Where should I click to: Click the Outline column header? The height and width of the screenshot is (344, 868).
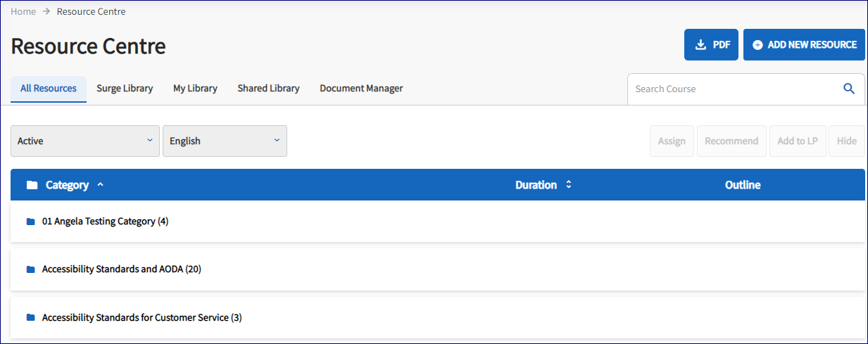point(743,185)
